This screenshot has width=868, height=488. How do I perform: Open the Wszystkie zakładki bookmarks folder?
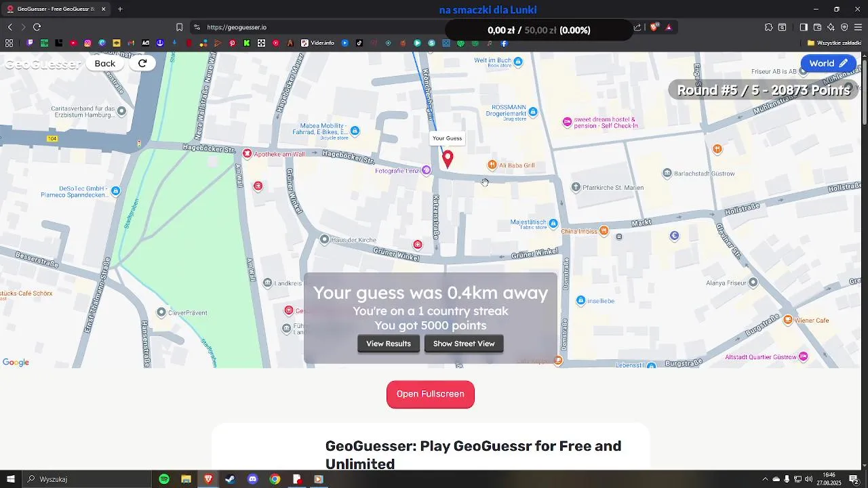tap(834, 43)
